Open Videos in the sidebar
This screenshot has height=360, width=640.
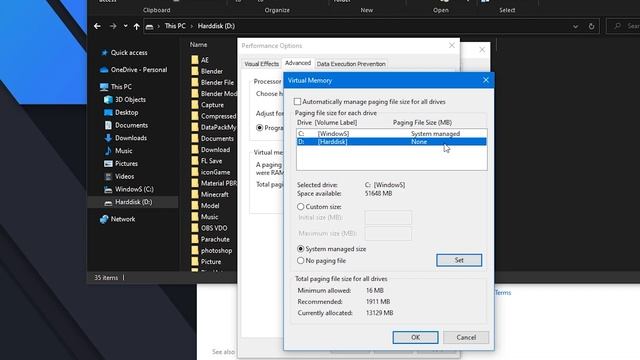tap(124, 176)
